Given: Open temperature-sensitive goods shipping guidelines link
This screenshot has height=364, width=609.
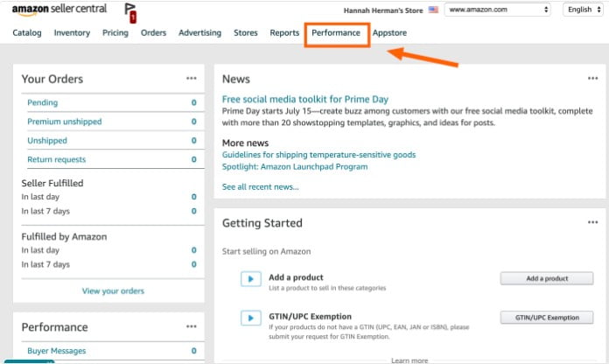Looking at the screenshot, I should [x=318, y=155].
